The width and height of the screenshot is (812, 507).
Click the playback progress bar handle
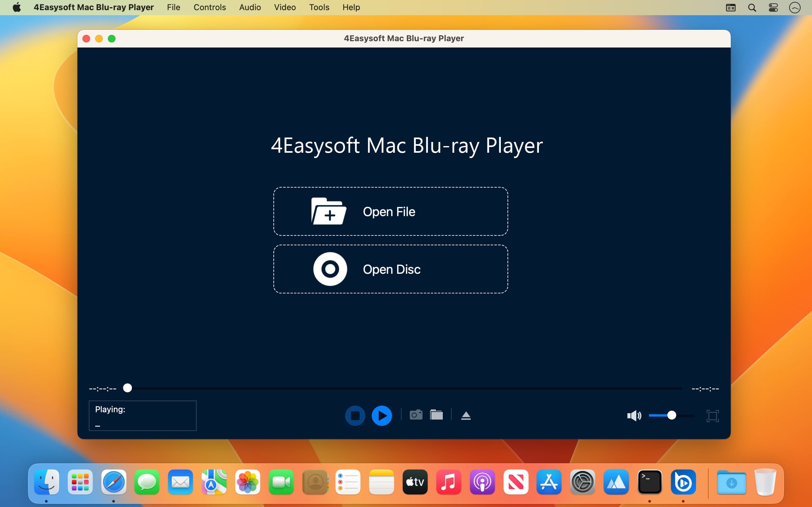click(128, 388)
